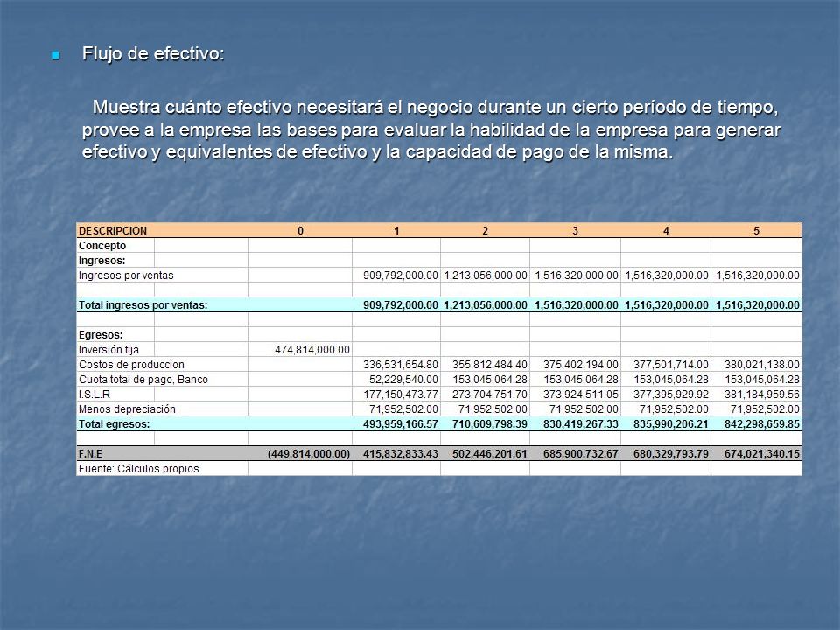Click 'Fuente: Cálculos propios' note

point(139,469)
